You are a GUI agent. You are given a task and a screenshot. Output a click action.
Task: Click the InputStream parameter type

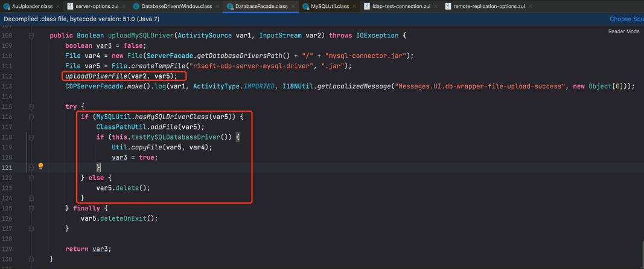281,36
